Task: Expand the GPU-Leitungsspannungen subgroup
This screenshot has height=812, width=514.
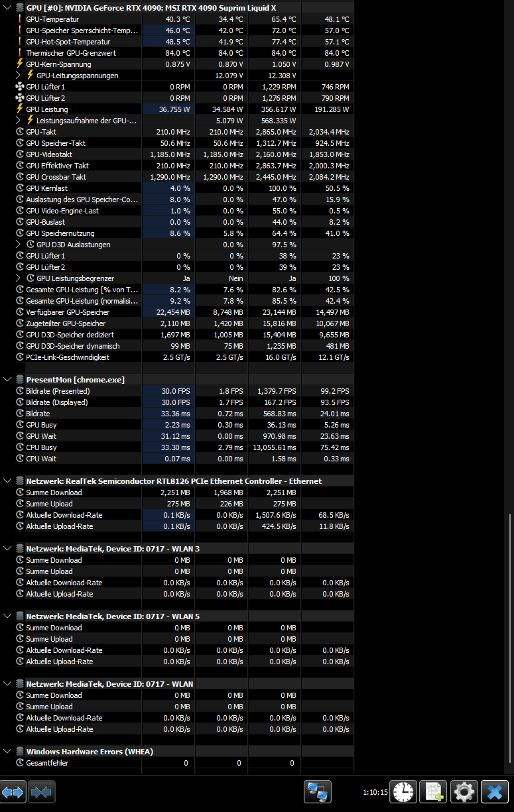Action: click(x=19, y=76)
